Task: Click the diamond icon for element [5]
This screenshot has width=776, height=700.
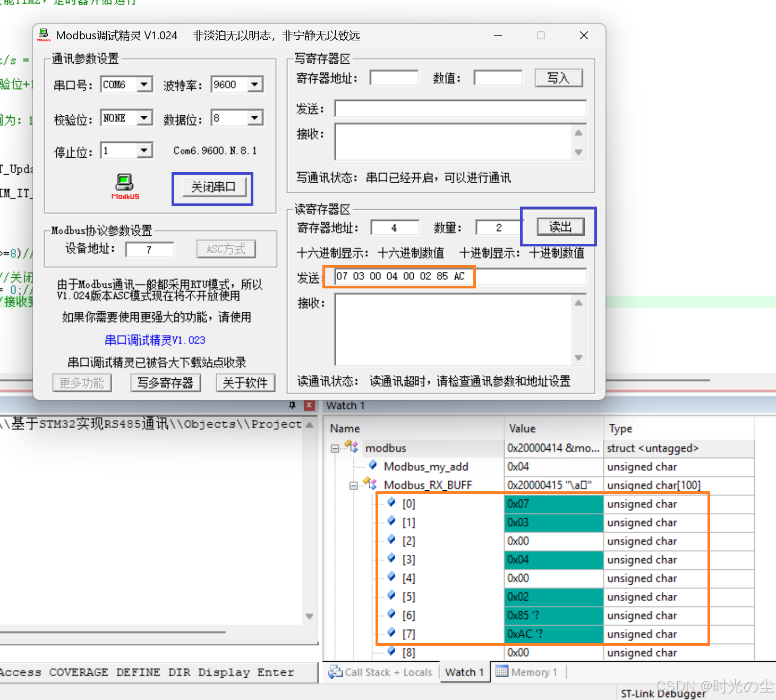Action: pos(391,595)
